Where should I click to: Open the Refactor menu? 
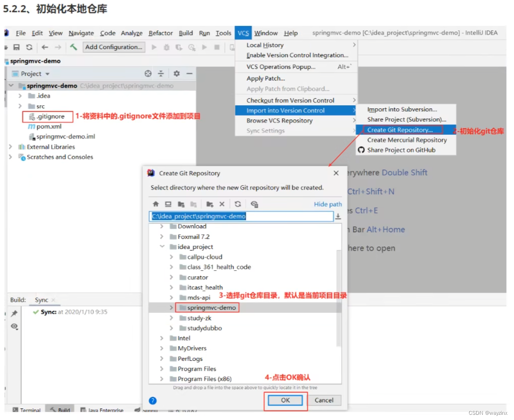pyautogui.click(x=161, y=33)
